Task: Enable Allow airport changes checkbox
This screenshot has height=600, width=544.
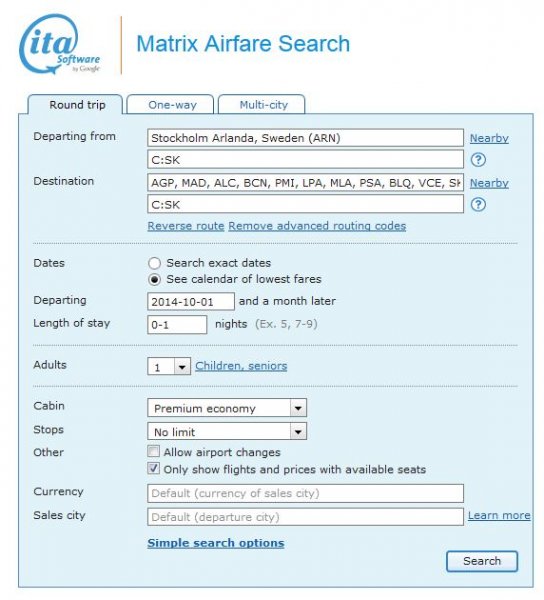Action: 153,452
